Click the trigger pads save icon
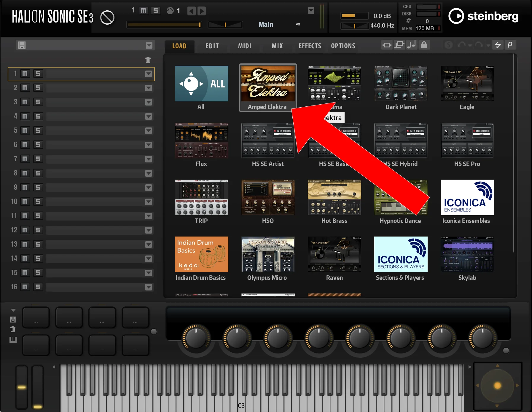The image size is (532, 412). (x=13, y=319)
